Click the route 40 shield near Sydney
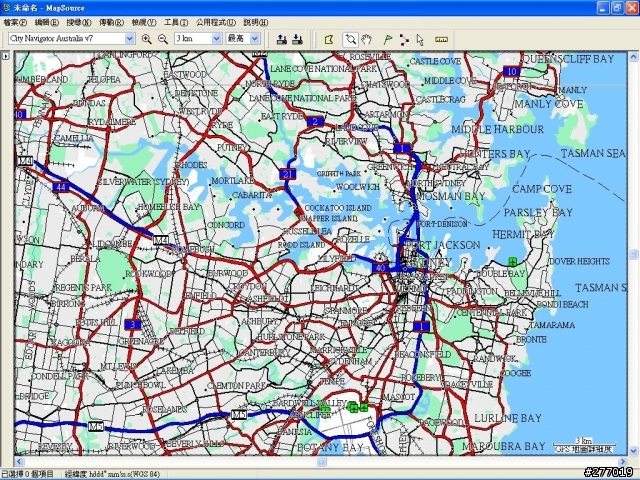The image size is (640, 480). 380,268
